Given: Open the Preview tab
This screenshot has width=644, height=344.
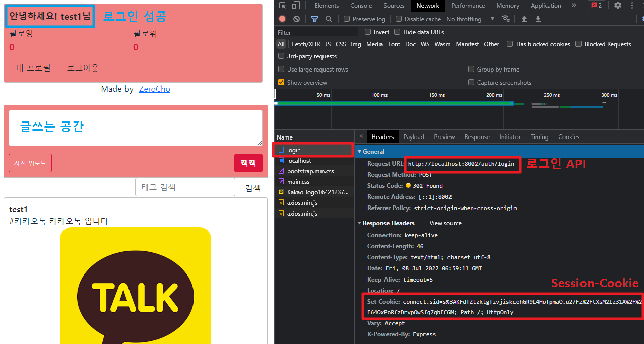Looking at the screenshot, I should tap(444, 137).
